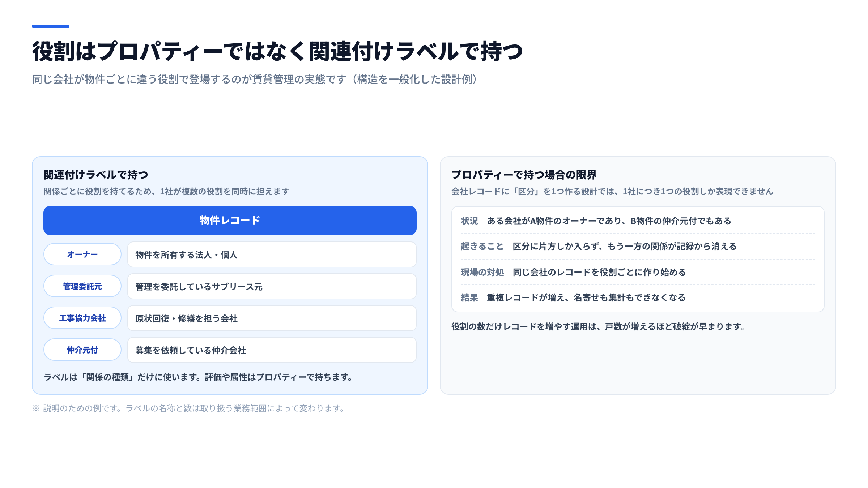Click the footnote ※ 説明のための例です
The height and width of the screenshot is (488, 868).
coord(78,408)
